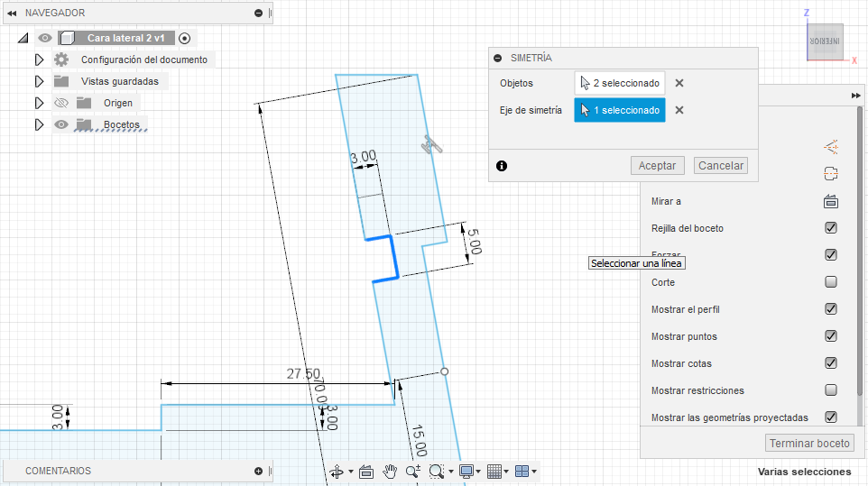Viewport: 868px width, 486px height.
Task: Select the Orbit tool in navigation bar
Action: coord(337,472)
